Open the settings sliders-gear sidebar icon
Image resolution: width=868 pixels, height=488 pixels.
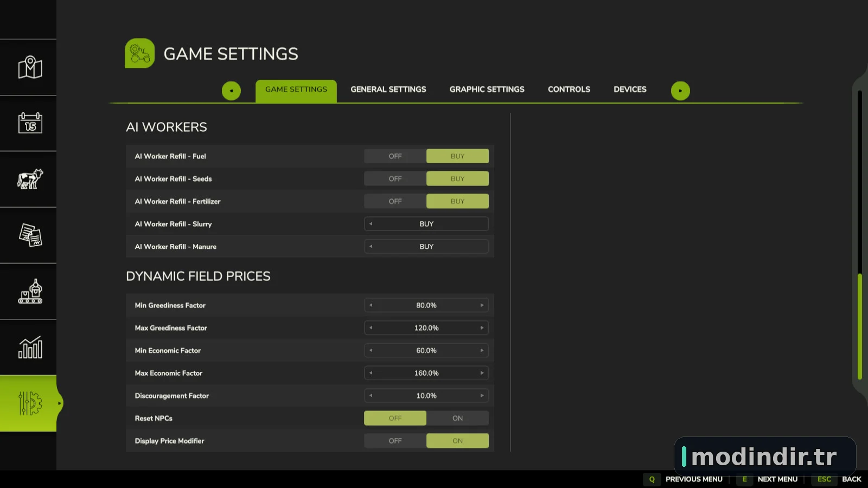coord(30,403)
